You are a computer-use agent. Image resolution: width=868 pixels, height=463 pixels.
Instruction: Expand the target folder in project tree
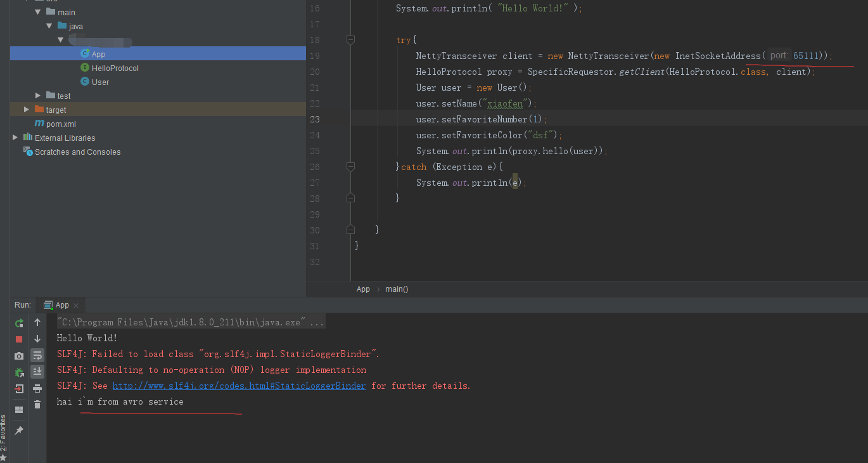[x=26, y=110]
